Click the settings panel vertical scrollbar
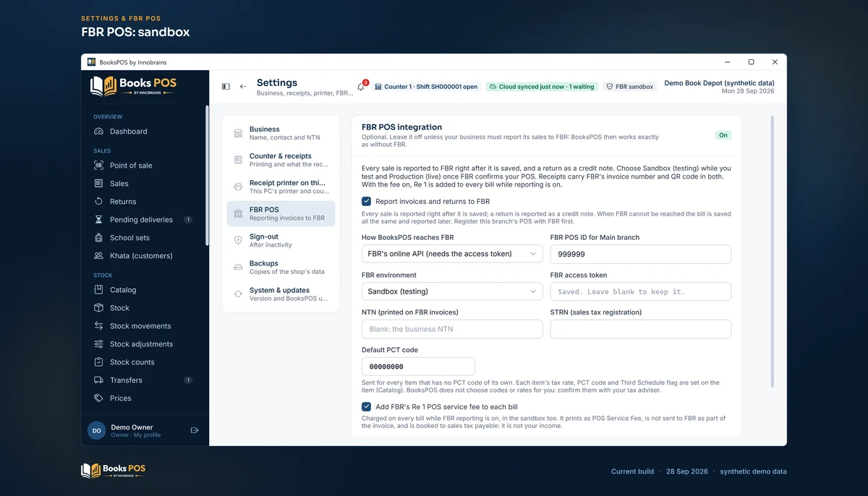Viewport: 868px width, 496px height. [x=773, y=252]
